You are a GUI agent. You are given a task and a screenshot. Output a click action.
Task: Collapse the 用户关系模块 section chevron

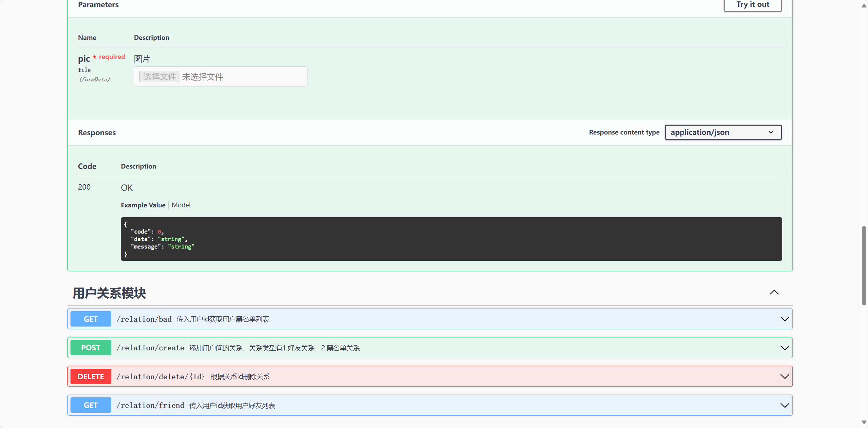point(774,292)
